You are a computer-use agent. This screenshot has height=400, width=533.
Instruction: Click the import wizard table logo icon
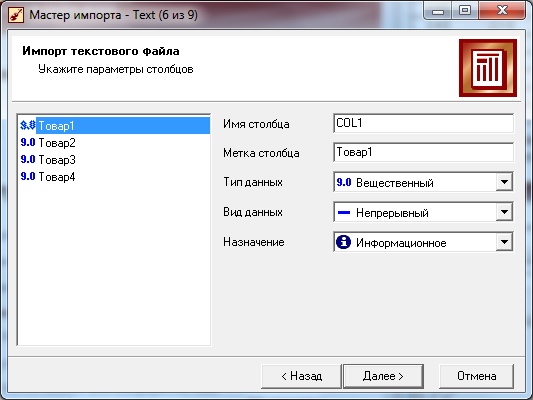(488, 68)
